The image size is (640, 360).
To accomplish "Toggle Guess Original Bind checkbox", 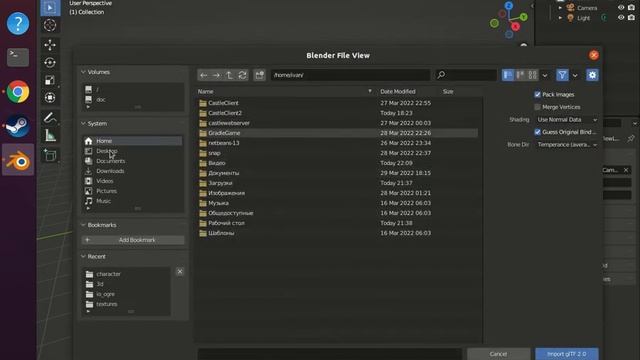I will point(538,132).
